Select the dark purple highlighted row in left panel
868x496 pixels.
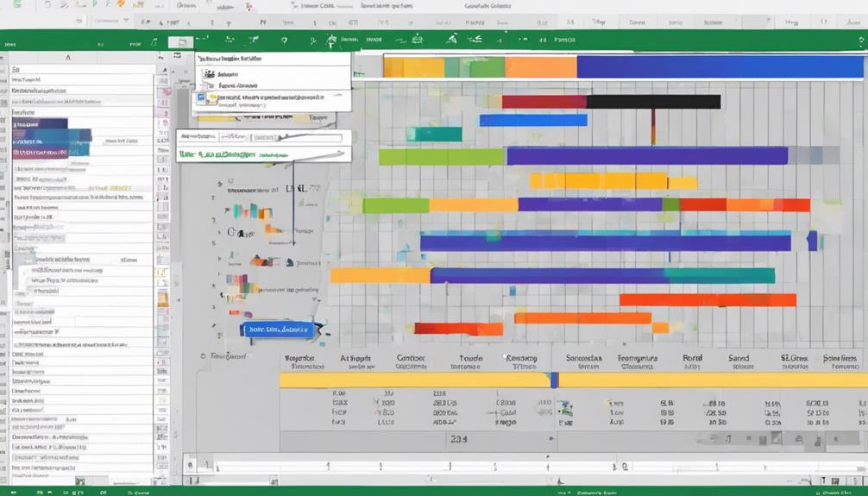pyautogui.click(x=40, y=124)
